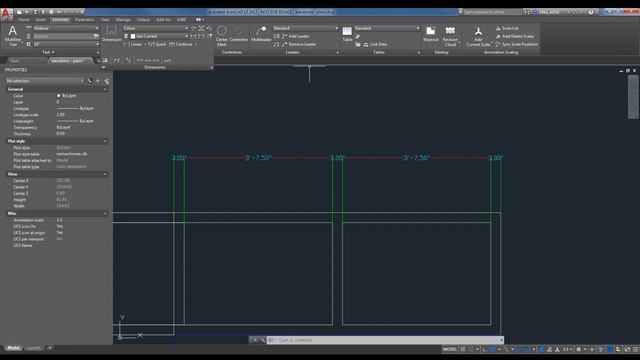The image size is (640, 360).
Task: Switch to the Start file tab
Action: click(x=16, y=60)
